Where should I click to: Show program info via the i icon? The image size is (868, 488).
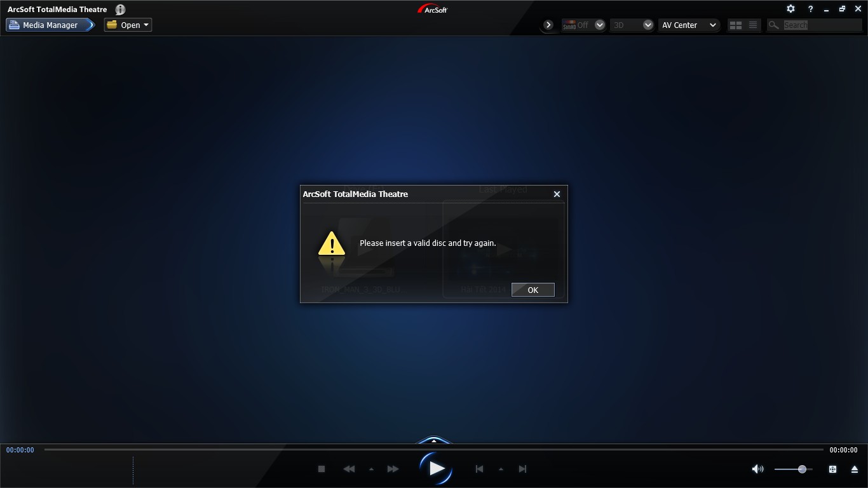pyautogui.click(x=120, y=10)
